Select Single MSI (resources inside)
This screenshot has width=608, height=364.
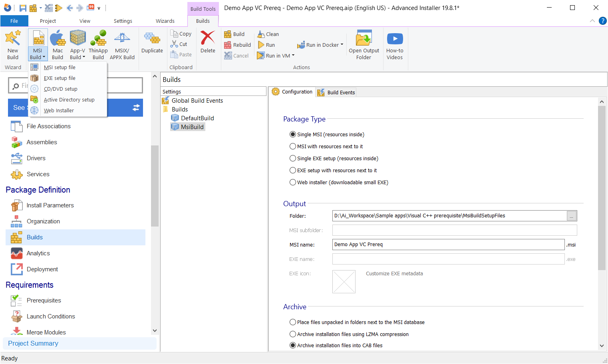(x=293, y=135)
